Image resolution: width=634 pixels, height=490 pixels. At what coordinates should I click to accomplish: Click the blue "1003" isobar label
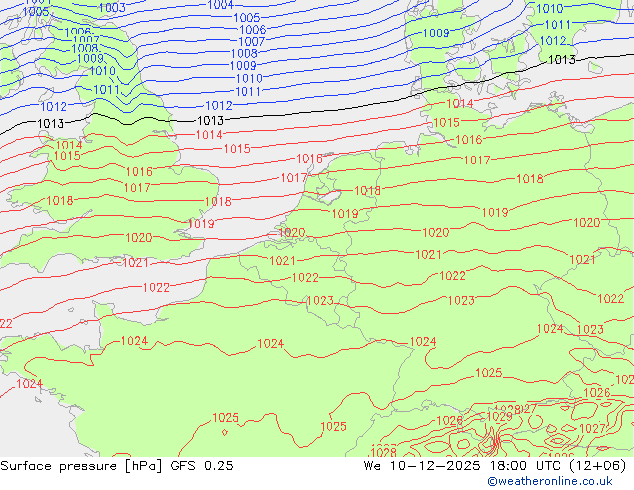[x=112, y=7]
